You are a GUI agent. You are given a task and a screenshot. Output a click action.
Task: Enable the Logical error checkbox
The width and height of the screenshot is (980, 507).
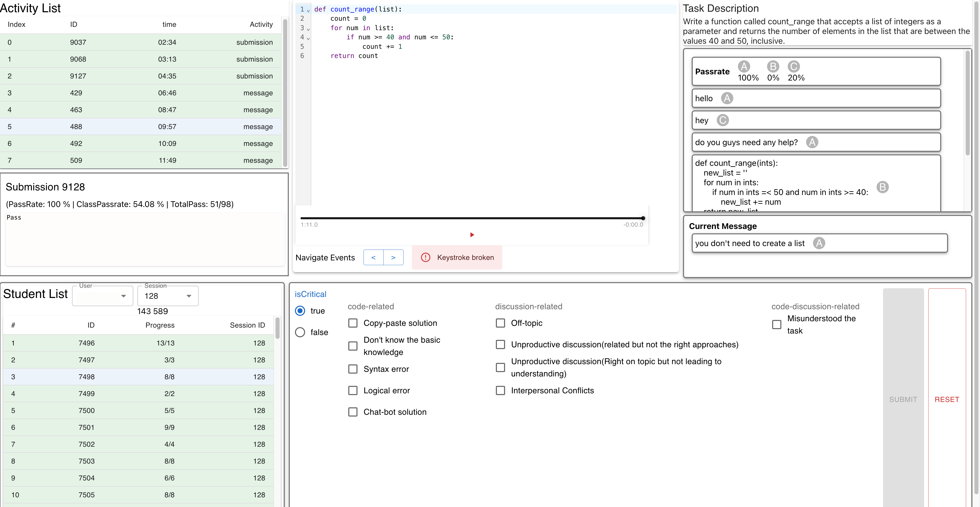tap(353, 390)
